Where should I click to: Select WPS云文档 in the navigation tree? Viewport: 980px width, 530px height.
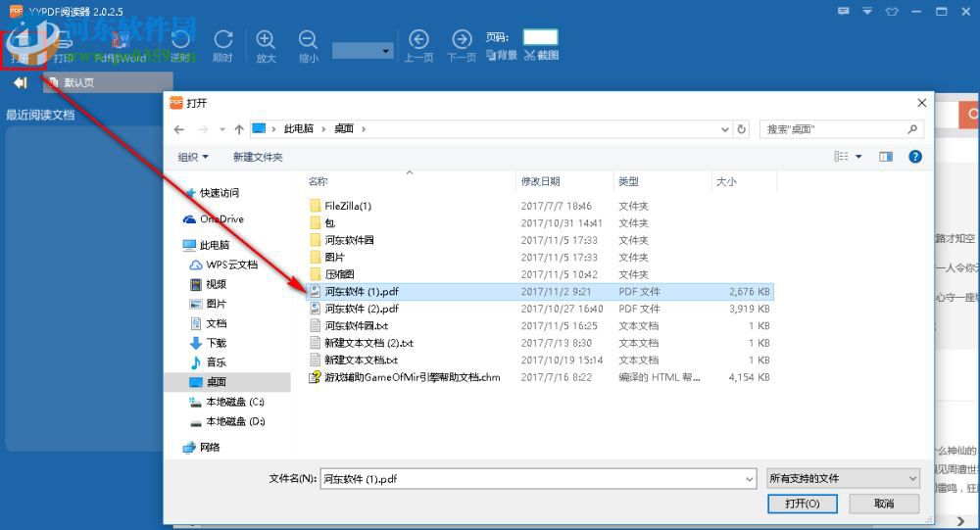pyautogui.click(x=231, y=265)
